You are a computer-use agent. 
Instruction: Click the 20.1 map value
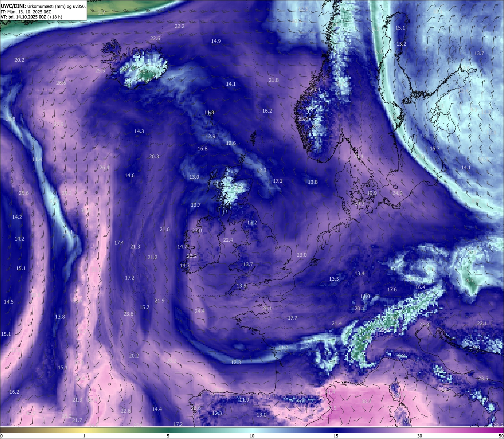point(359,309)
